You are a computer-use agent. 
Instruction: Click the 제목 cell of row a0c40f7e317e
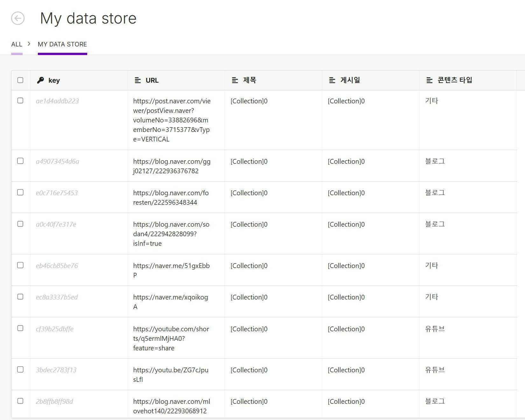(x=249, y=224)
